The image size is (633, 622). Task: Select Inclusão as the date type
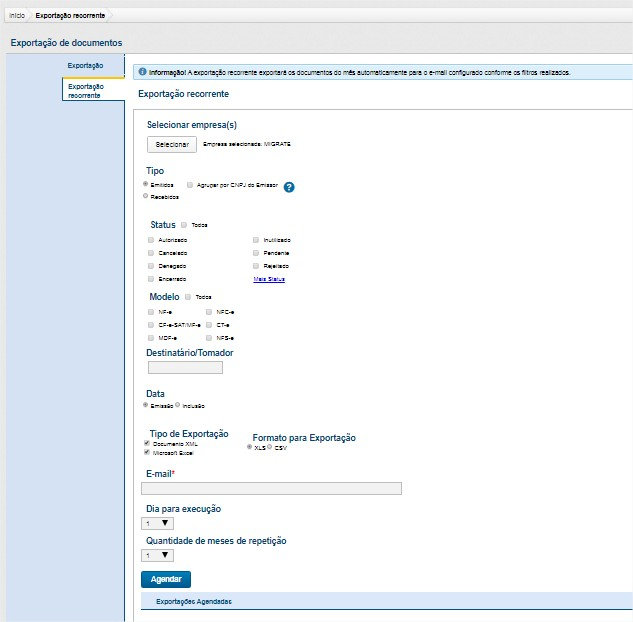tap(178, 405)
